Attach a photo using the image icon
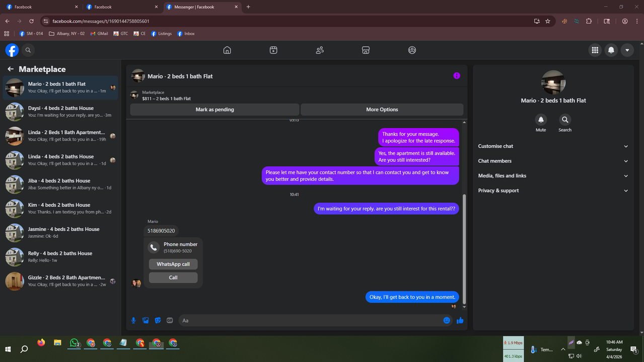Screen dimensions: 644x362 [146, 320]
